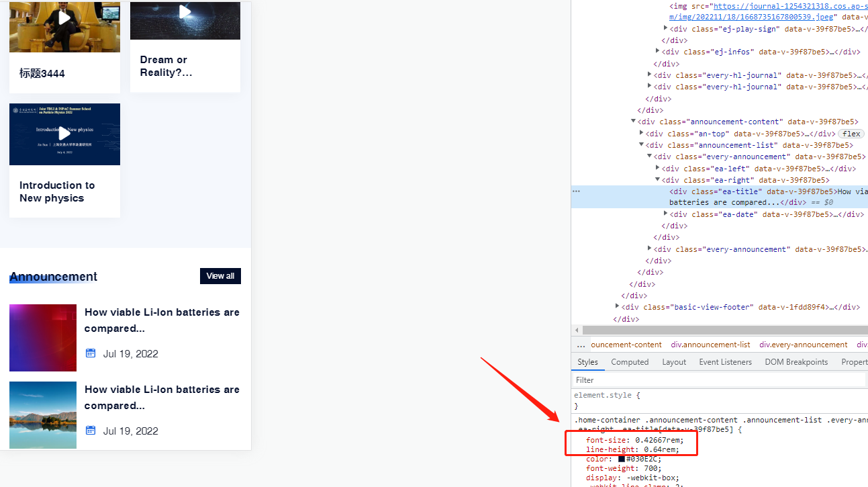Open announcement title beside red-purple thumbnail
Image resolution: width=868 pixels, height=487 pixels.
click(x=162, y=320)
